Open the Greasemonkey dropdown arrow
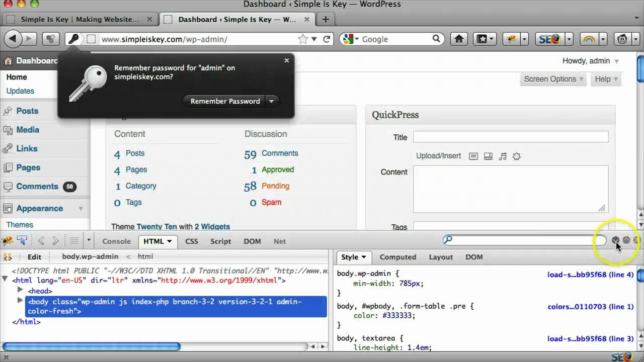This screenshot has width=644, height=362. click(x=635, y=39)
